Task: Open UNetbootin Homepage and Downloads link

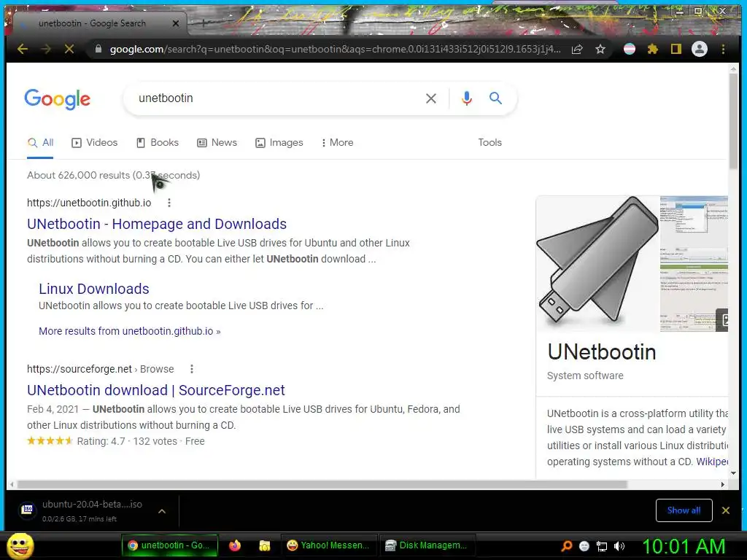Action: pyautogui.click(x=157, y=224)
